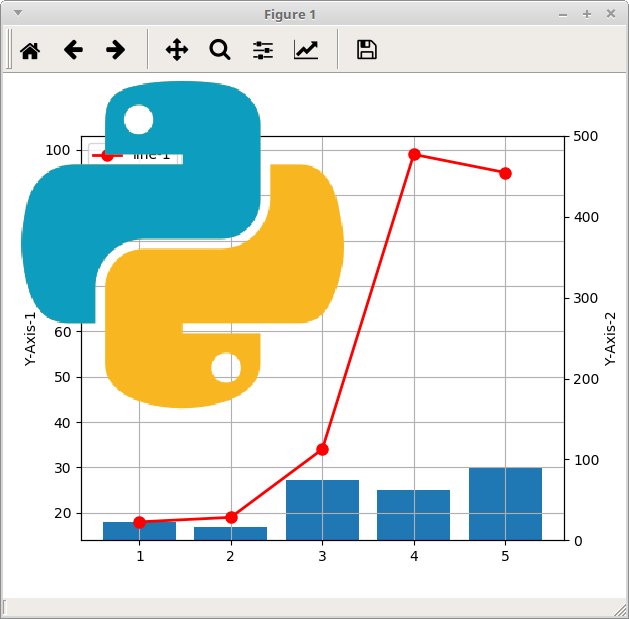
Task: Click the blue bar at x=2
Action: (x=231, y=534)
